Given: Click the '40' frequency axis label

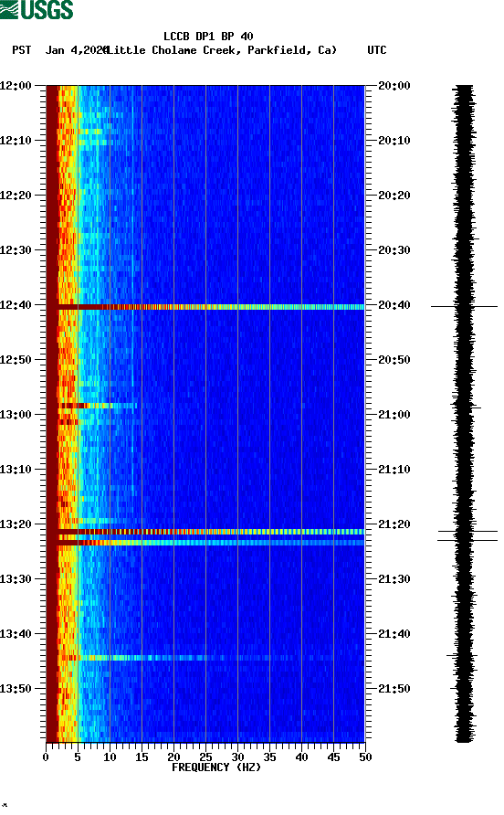Looking at the screenshot, I should (x=301, y=757).
